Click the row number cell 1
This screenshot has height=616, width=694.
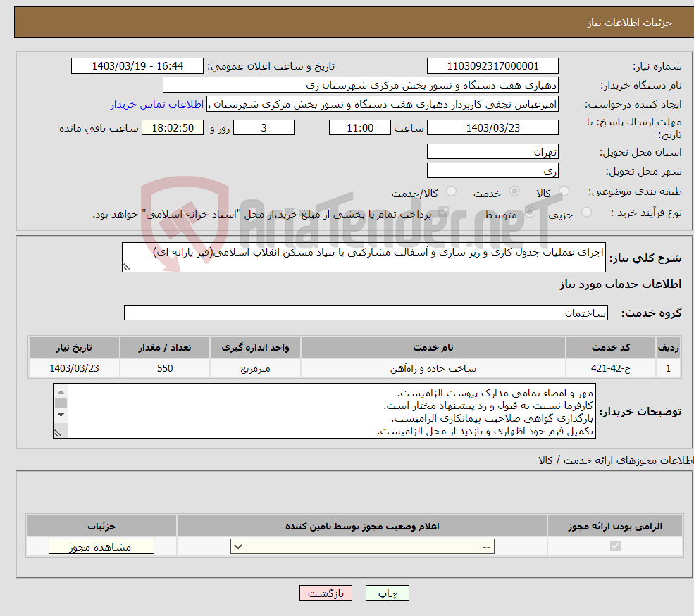669,368
